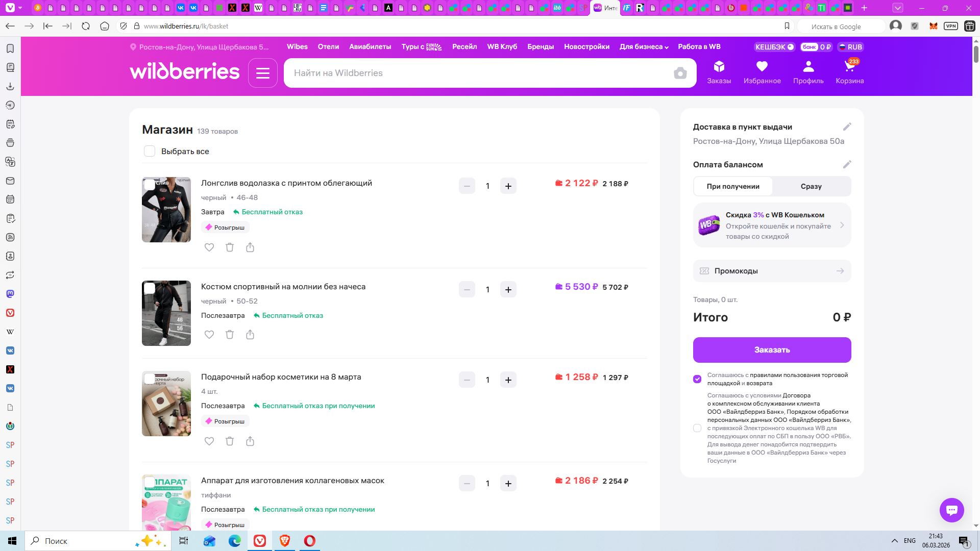The image size is (980, 551).
Task: Add Костюм спортивный to favorites via heart icon
Action: 209,335
